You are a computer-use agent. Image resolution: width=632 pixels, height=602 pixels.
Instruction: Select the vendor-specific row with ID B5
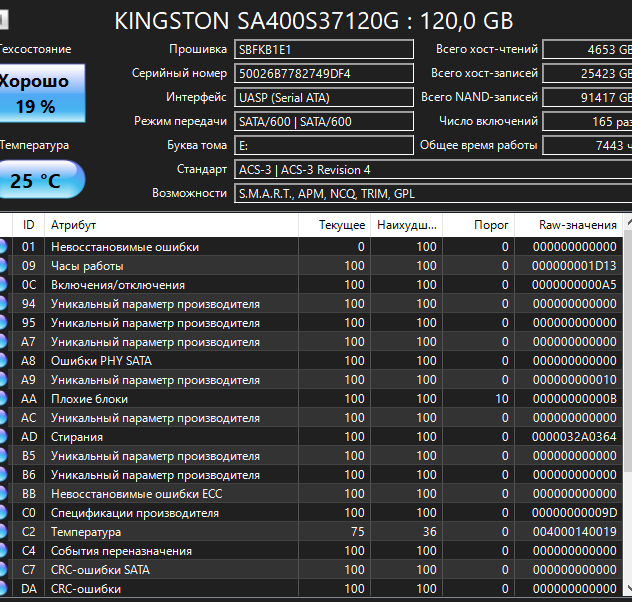tap(311, 456)
